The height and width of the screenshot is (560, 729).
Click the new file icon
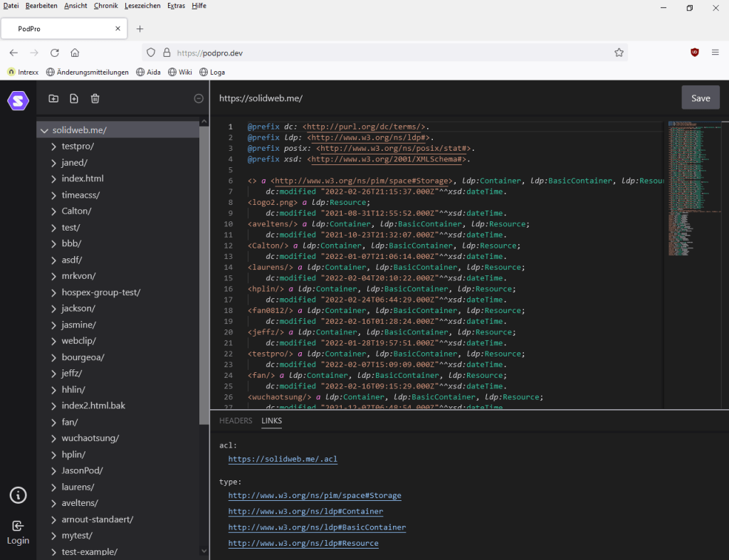pos(74,99)
